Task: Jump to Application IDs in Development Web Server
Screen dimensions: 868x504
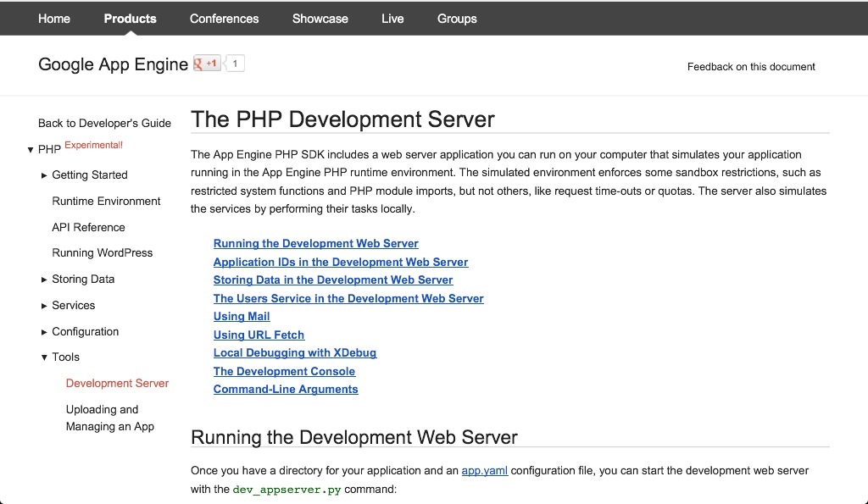Action: (x=341, y=262)
